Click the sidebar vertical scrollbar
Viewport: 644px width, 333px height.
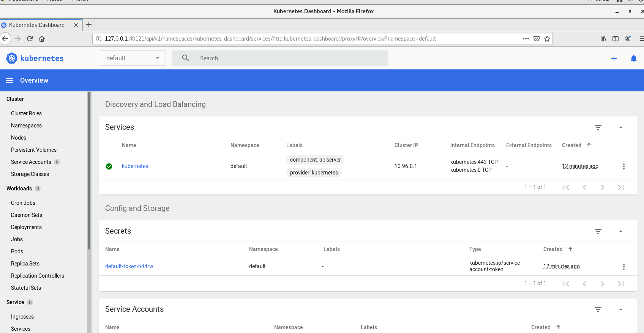(89, 171)
